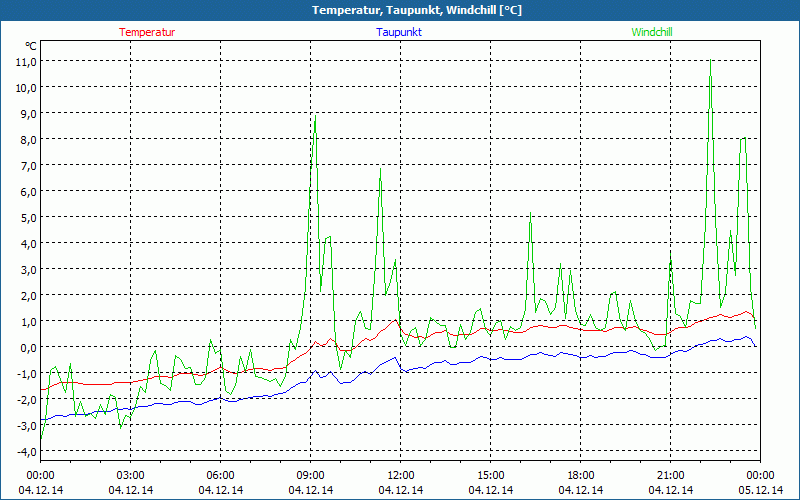The image size is (800, 500).
Task: Click the 09:00 time axis label
Action: (x=311, y=475)
